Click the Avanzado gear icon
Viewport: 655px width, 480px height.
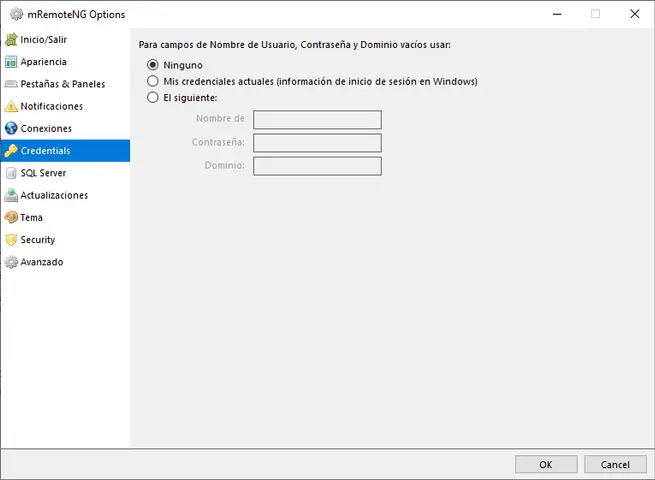(11, 262)
